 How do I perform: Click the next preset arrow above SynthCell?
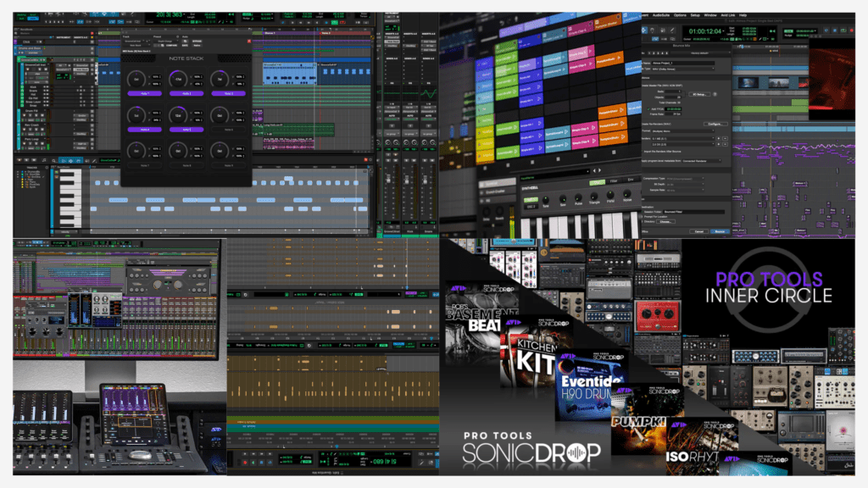click(x=599, y=170)
